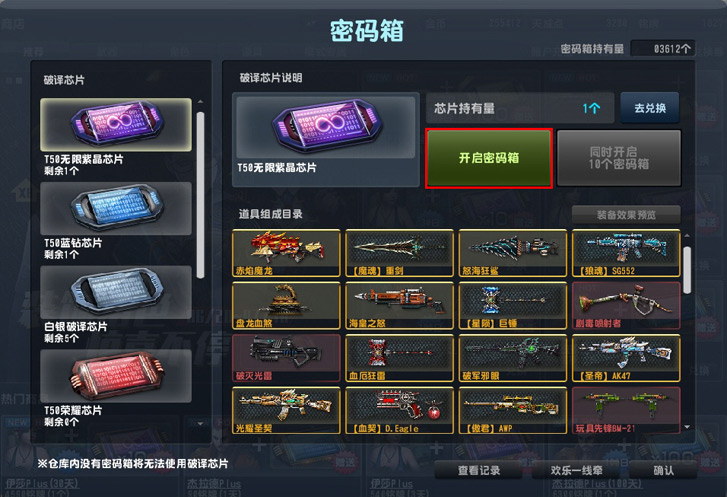Click 同时开启10个密码箱 button
The height and width of the screenshot is (497, 727).
point(619,158)
